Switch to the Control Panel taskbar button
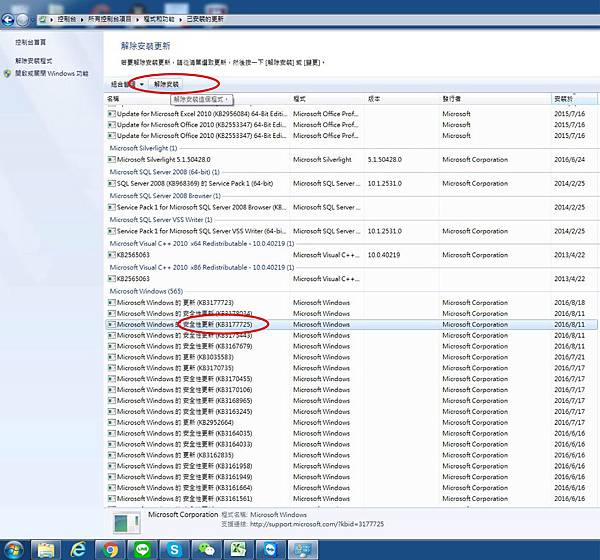Image resolution: width=600 pixels, height=560 pixels. click(x=303, y=550)
